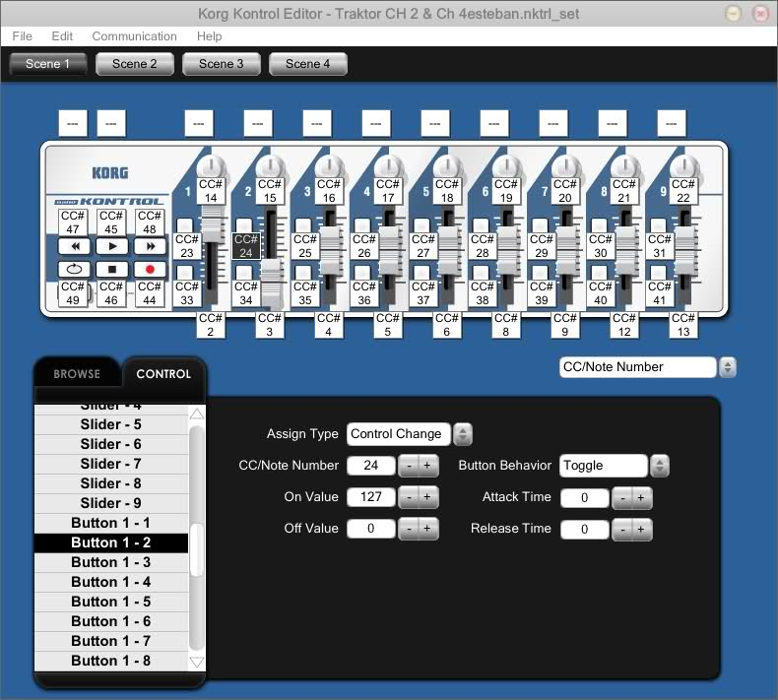This screenshot has width=778, height=700.
Task: Select the CC# 44 record assignment label
Action: [x=150, y=293]
